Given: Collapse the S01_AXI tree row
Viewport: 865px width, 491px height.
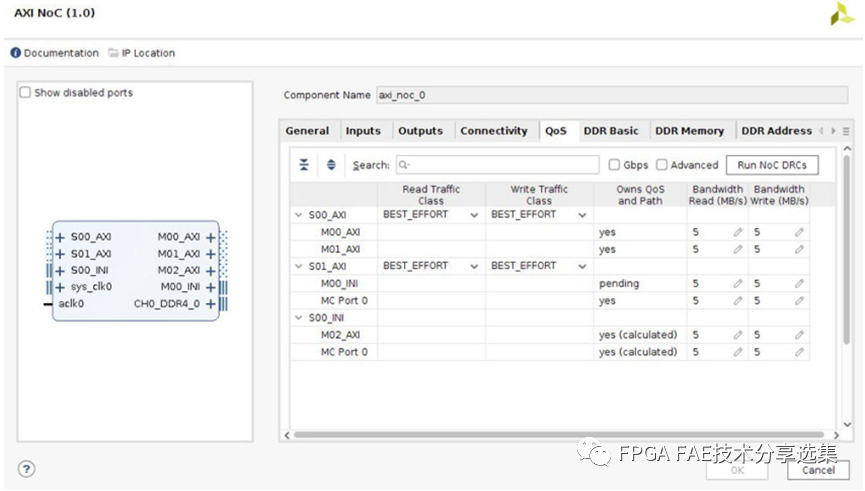Looking at the screenshot, I should 298,266.
